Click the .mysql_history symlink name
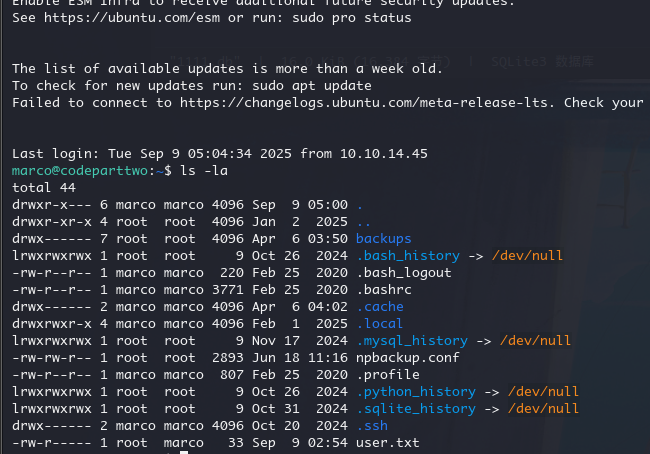 tap(412, 340)
